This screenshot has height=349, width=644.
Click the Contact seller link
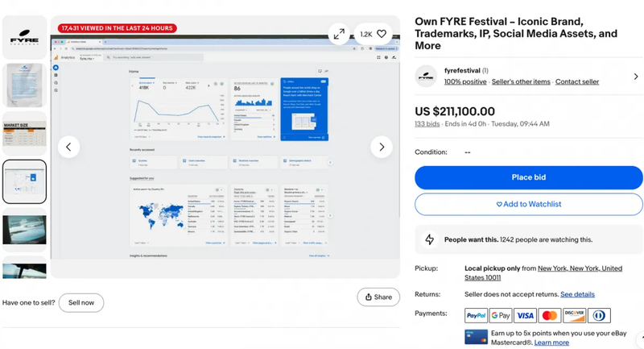(577, 81)
